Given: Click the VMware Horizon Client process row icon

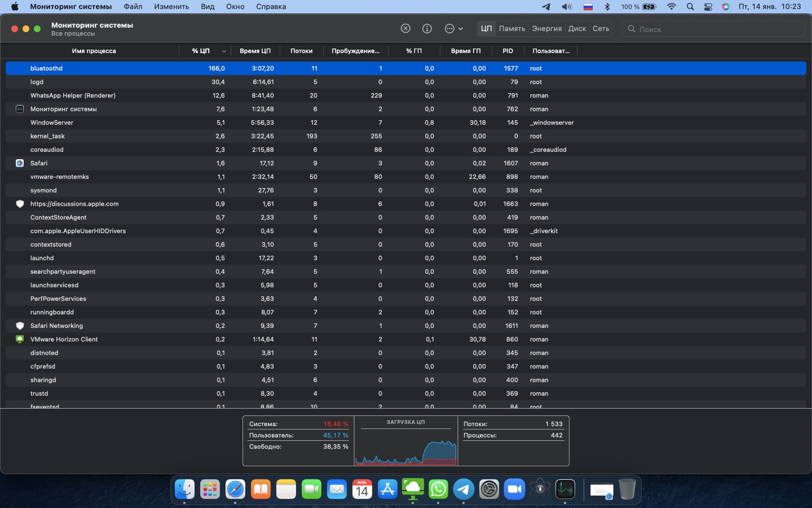Looking at the screenshot, I should point(20,339).
